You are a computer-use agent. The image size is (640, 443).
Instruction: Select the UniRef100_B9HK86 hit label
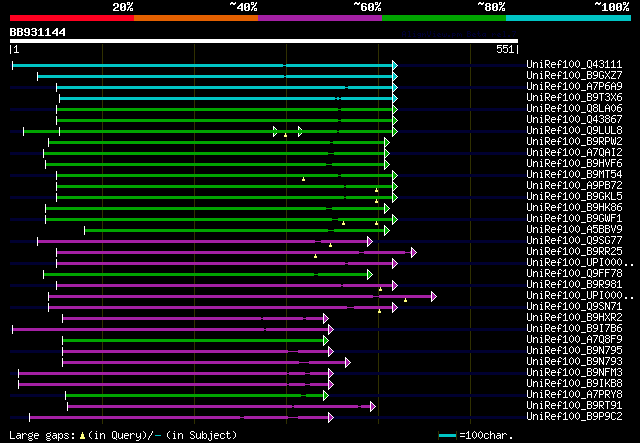[574, 208]
